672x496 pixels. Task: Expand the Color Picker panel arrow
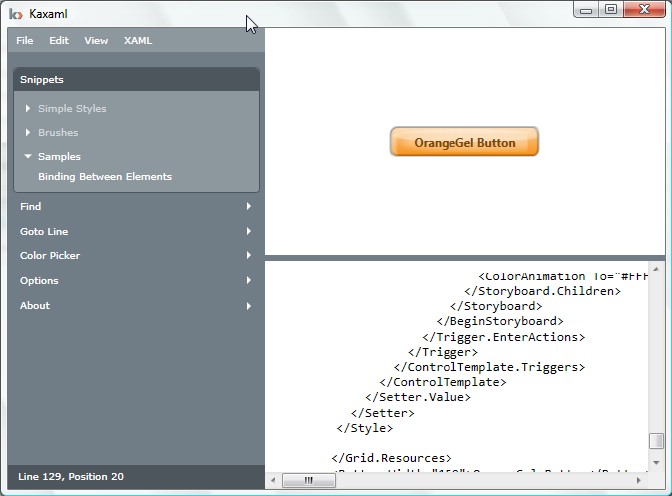click(249, 255)
